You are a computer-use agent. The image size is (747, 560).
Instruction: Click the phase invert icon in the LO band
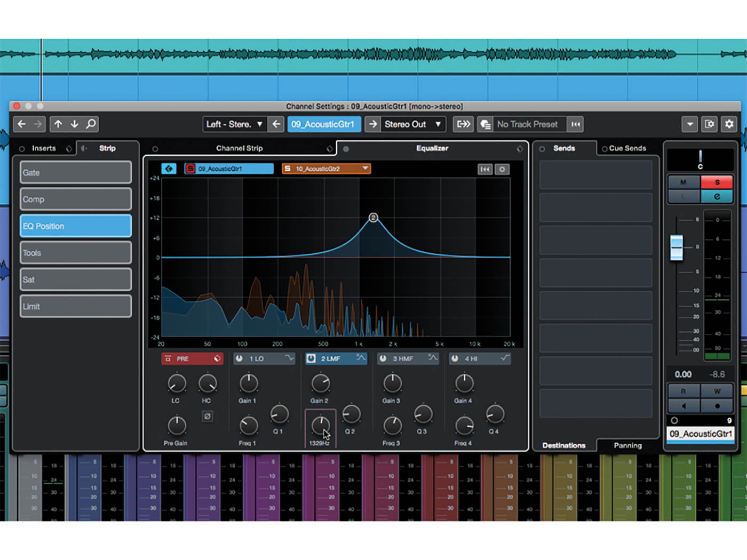click(208, 417)
